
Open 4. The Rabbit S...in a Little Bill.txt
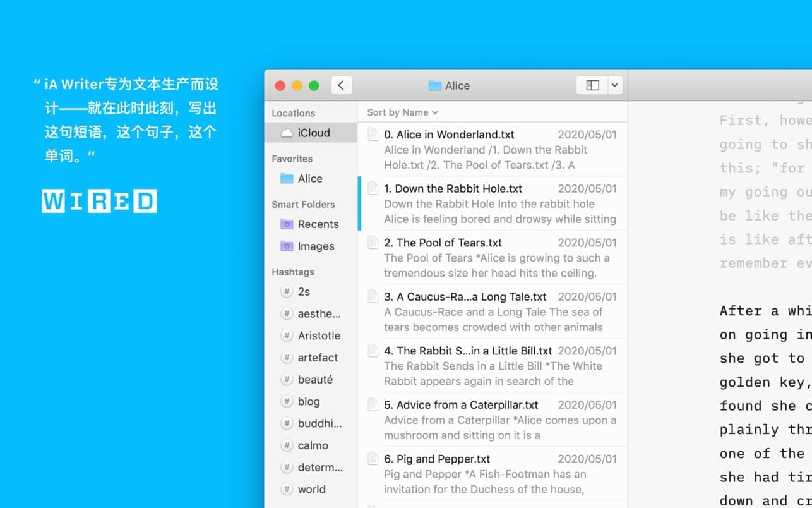point(493,365)
